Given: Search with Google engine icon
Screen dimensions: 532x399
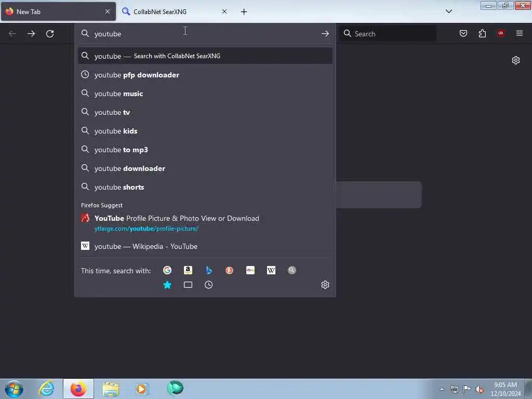Looking at the screenshot, I should point(167,270).
